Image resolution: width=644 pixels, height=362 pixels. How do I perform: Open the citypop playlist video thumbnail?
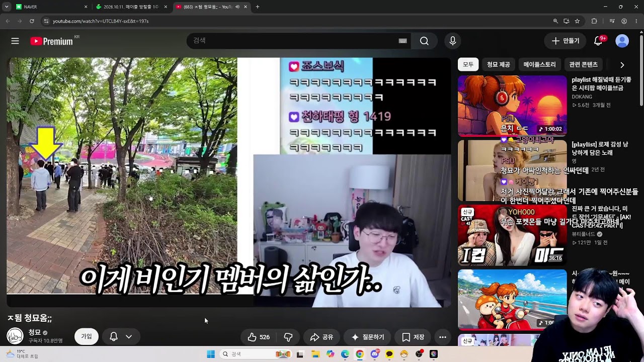click(x=512, y=106)
